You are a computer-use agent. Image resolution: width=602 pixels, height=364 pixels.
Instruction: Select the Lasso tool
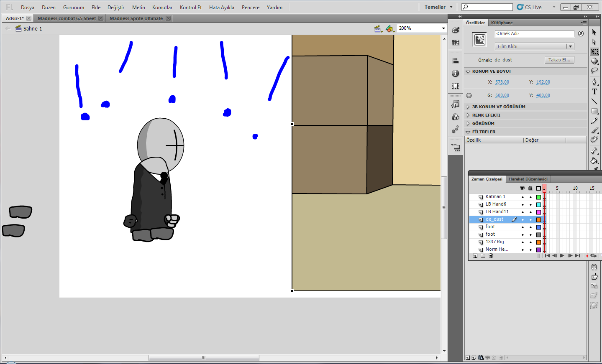tap(594, 71)
